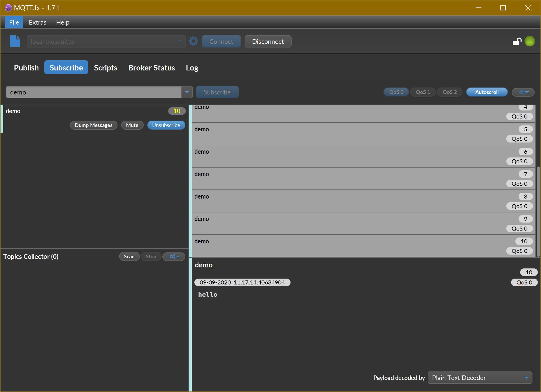Click the QoS 0 badge in message detail pane
The width and height of the screenshot is (541, 392).
click(x=524, y=282)
